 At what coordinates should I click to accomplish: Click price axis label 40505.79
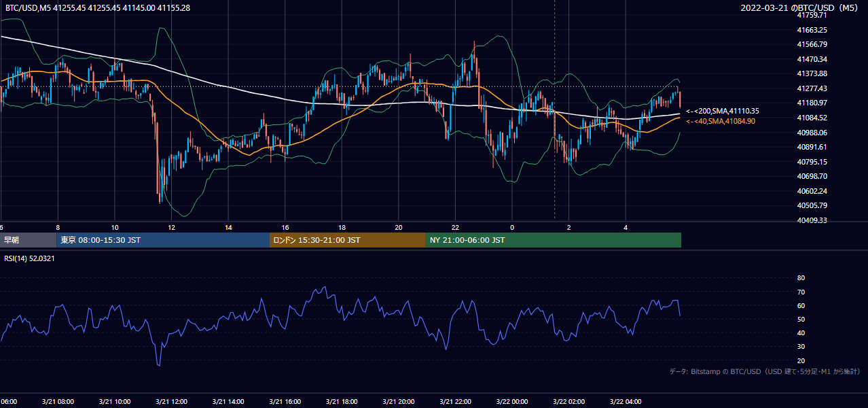point(812,205)
